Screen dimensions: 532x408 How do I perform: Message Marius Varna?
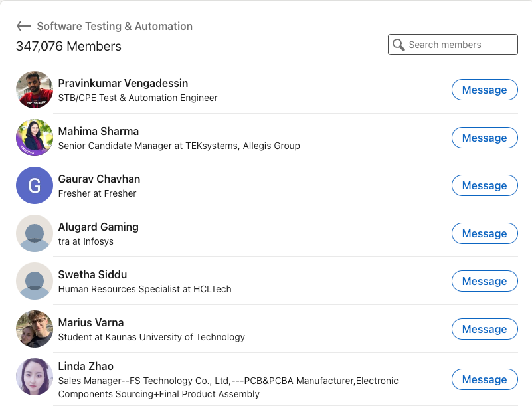[x=484, y=329]
